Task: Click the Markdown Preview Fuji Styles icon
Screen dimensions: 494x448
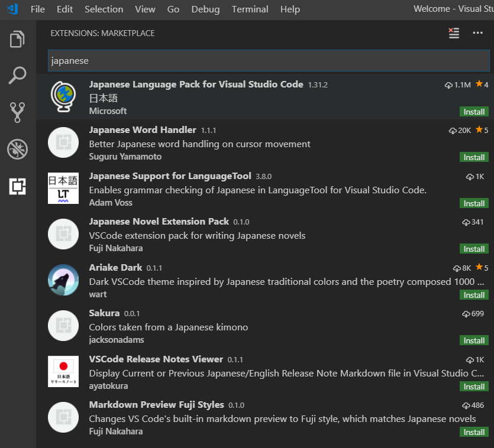Action: click(63, 417)
